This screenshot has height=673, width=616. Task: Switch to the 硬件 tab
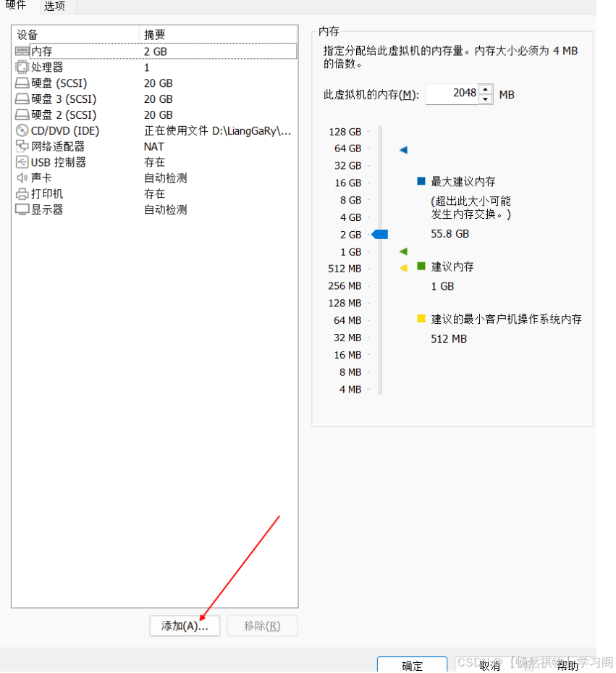click(16, 6)
